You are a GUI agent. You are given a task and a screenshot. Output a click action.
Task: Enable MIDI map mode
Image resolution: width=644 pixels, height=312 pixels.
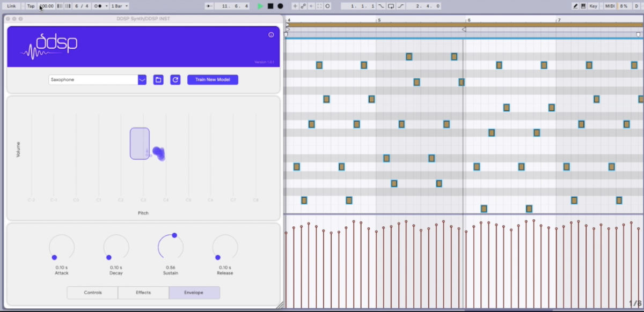610,6
